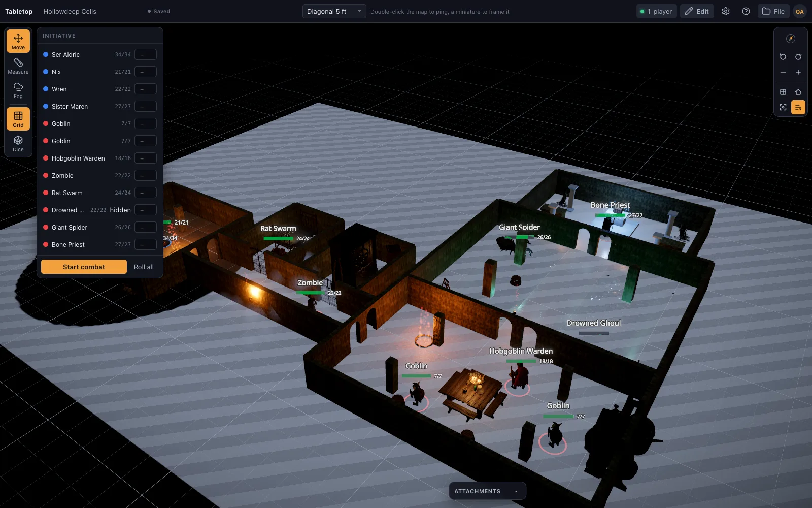The width and height of the screenshot is (812, 508).
Task: Toggle Edit mode
Action: pyautogui.click(x=697, y=11)
